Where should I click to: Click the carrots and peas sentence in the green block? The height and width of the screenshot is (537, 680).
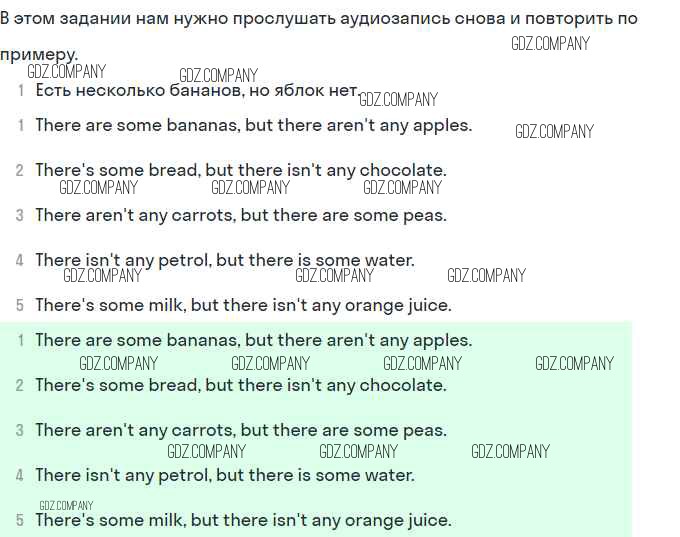[240, 430]
